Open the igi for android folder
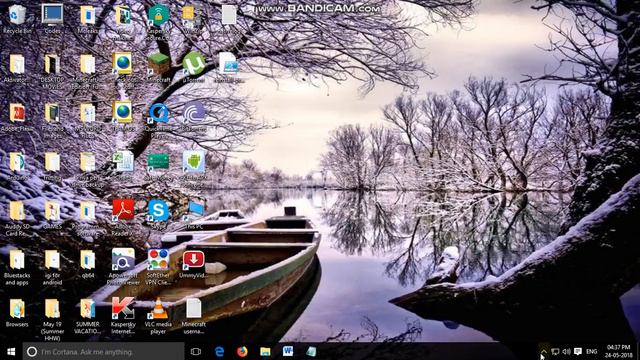Screen dimensions: 640x360 52,266
